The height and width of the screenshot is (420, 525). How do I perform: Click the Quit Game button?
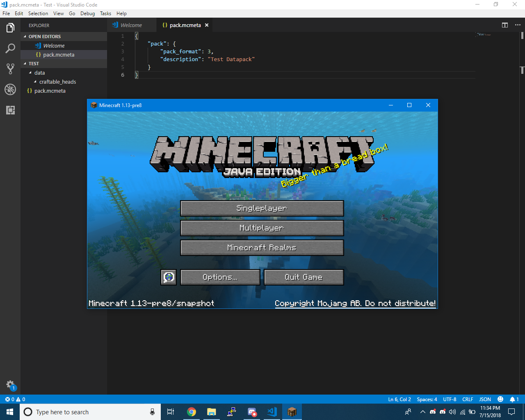[x=304, y=277]
